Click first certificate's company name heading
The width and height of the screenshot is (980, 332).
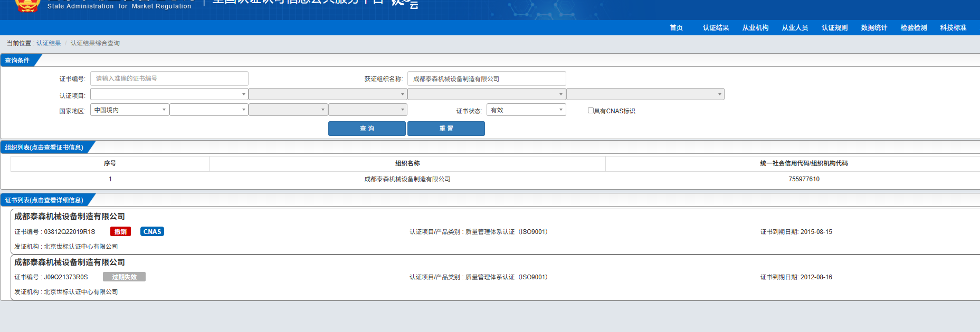(70, 217)
